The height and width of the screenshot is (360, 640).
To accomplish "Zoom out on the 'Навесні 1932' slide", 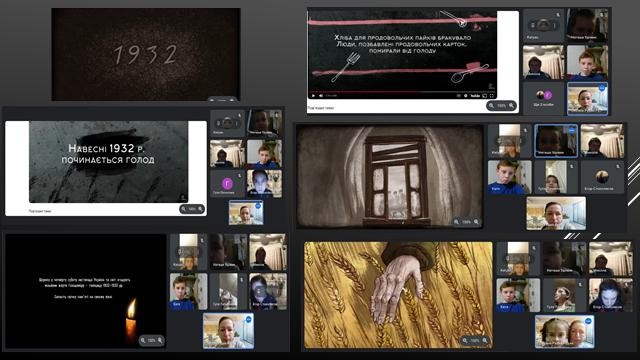I will (184, 209).
